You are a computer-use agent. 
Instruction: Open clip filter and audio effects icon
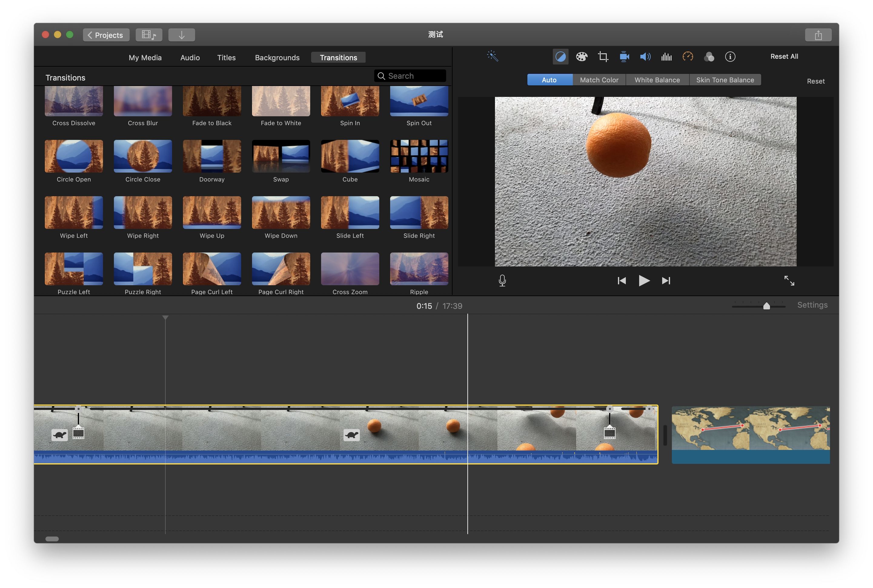coord(709,57)
